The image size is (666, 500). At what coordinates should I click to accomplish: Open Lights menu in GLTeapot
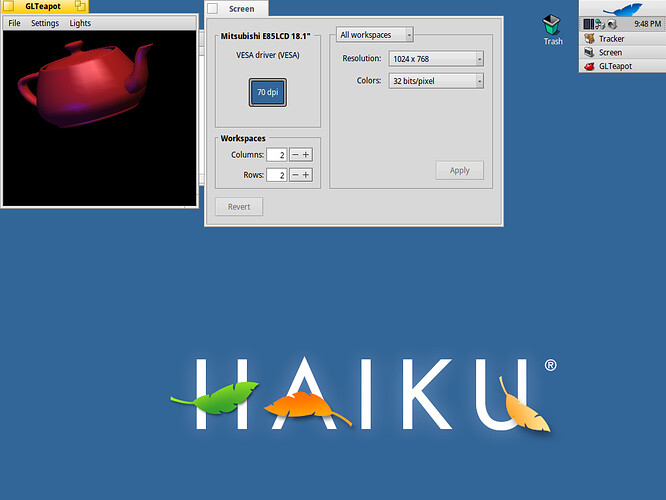click(80, 23)
